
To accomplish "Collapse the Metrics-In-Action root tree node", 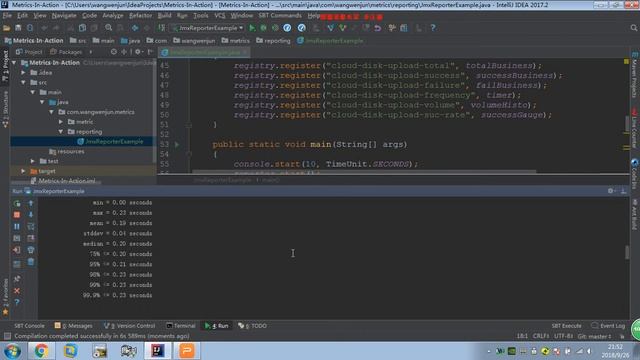I will [14, 62].
